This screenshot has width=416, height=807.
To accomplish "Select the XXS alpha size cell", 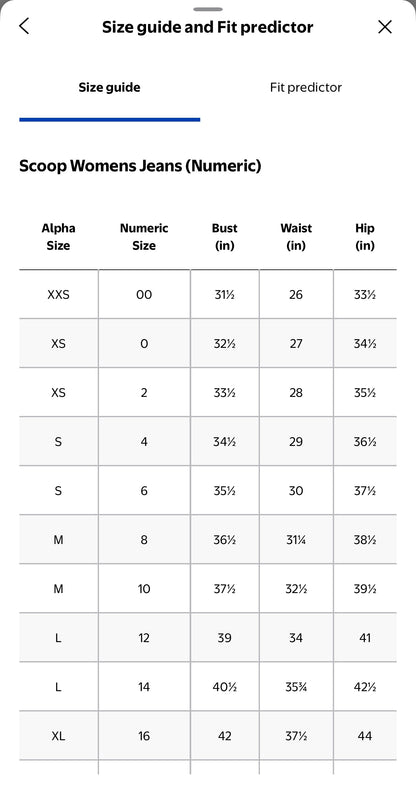I will coord(59,294).
